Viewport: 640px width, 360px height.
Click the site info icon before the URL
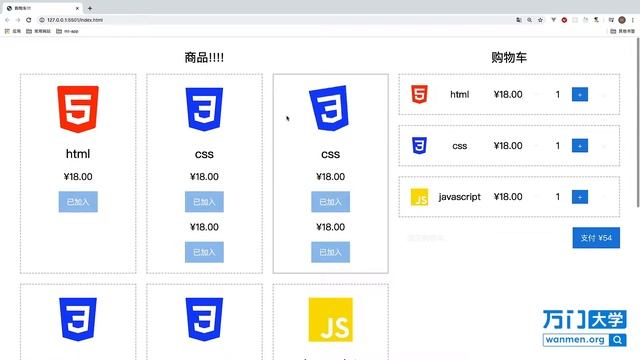tap(42, 20)
